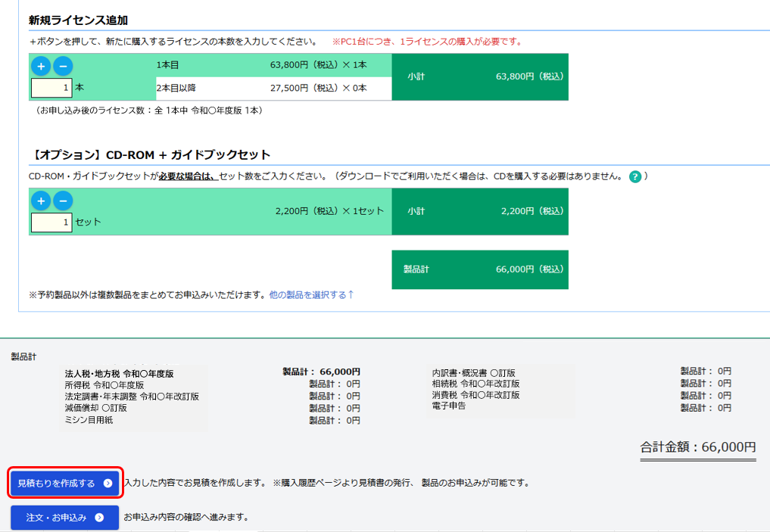Click 所得税 令和〇年度版 entry
This screenshot has height=532, width=770.
104,385
